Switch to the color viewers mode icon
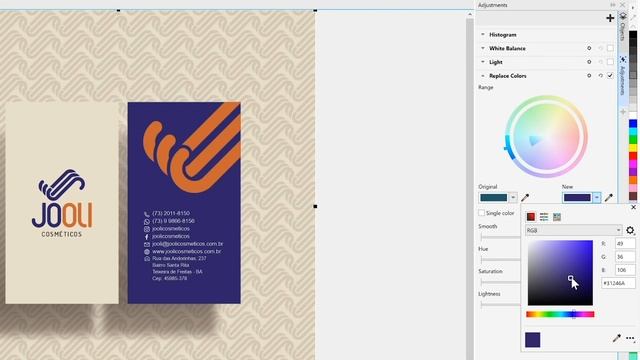Image resolution: width=640 pixels, height=360 pixels. tap(531, 217)
